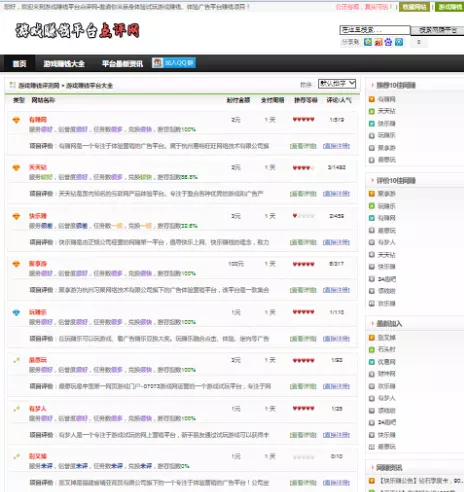Click the orange diamond icon for 快乐赚
Viewport: 464px width, 492px height.
coord(16,216)
